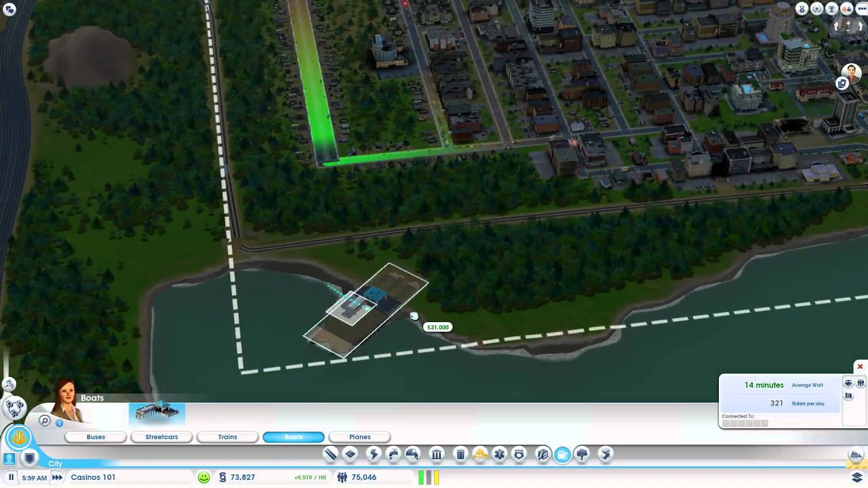
Task: Click the top-right icon in transit info panel
Action: [x=861, y=383]
